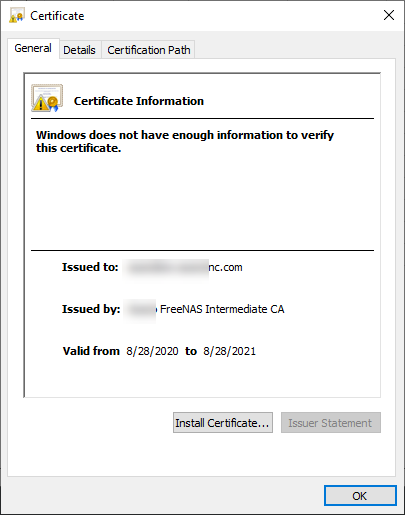Click the 8/28/2021 expiry date

click(x=230, y=351)
